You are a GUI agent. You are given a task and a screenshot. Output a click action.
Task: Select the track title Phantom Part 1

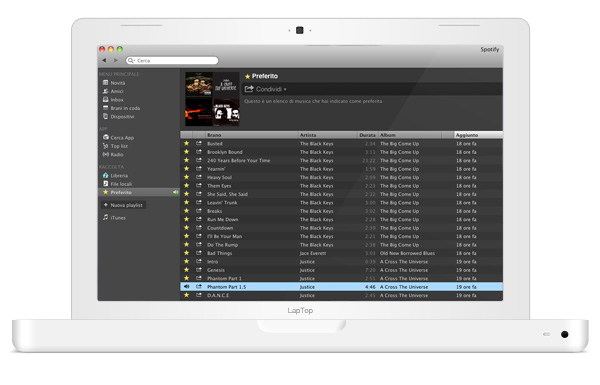pos(224,279)
